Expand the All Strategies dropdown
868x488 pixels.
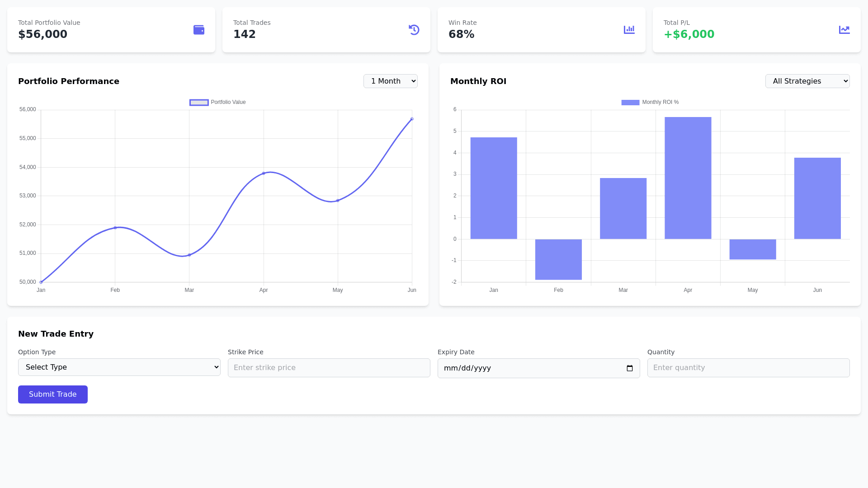click(807, 81)
